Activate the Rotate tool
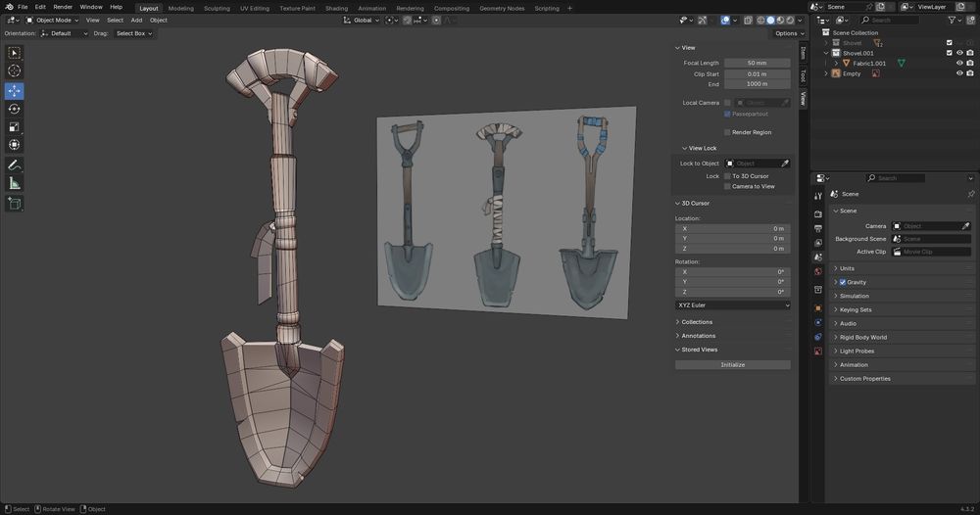Viewport: 980px width, 515px height. point(15,109)
